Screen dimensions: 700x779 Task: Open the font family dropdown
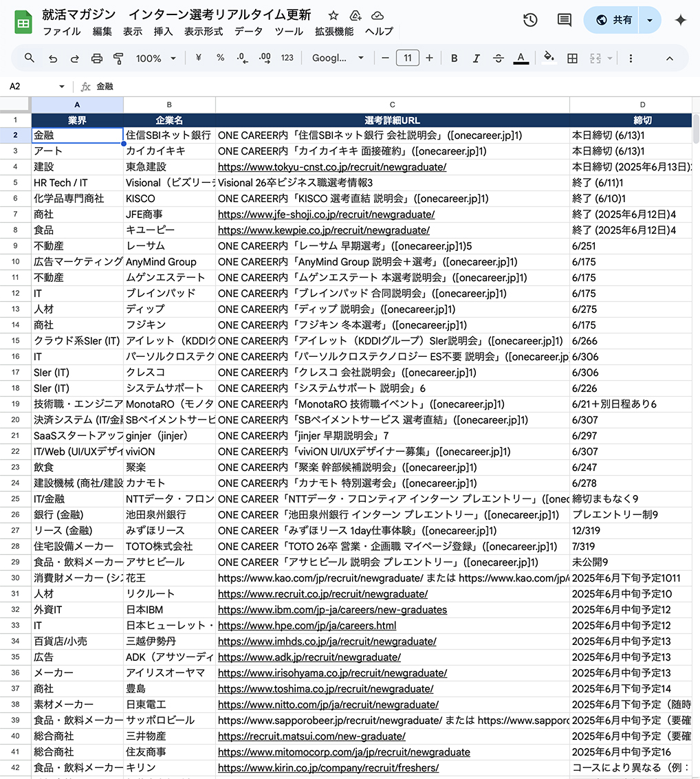point(338,58)
